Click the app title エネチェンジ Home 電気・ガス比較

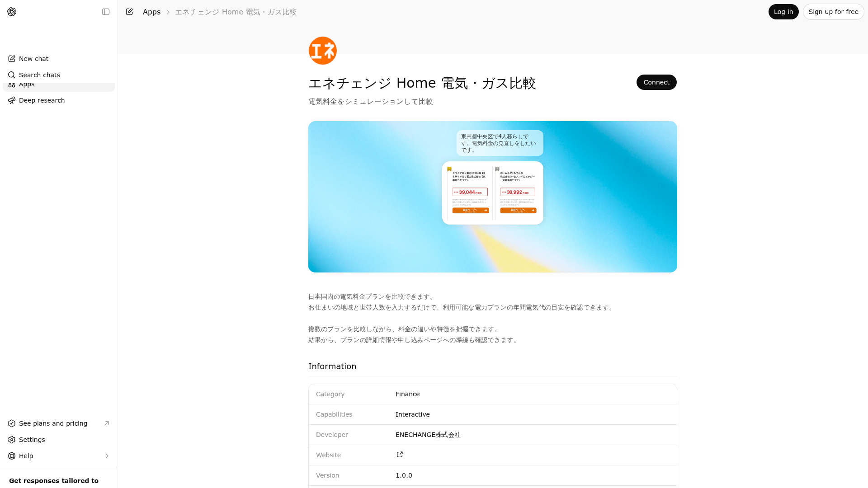click(x=422, y=83)
